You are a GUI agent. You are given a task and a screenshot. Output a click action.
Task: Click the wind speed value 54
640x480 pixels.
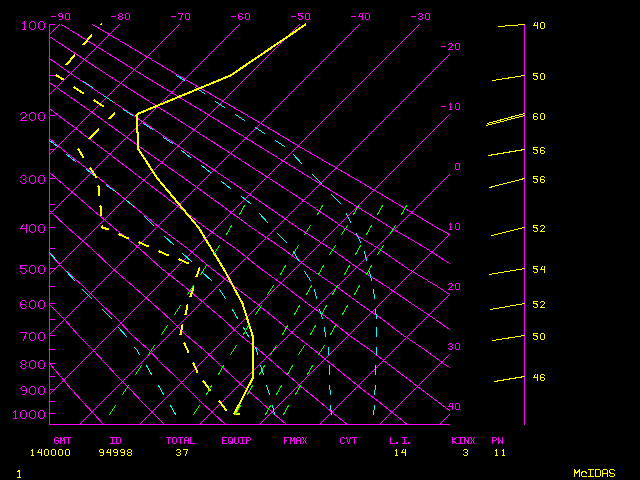click(x=538, y=270)
